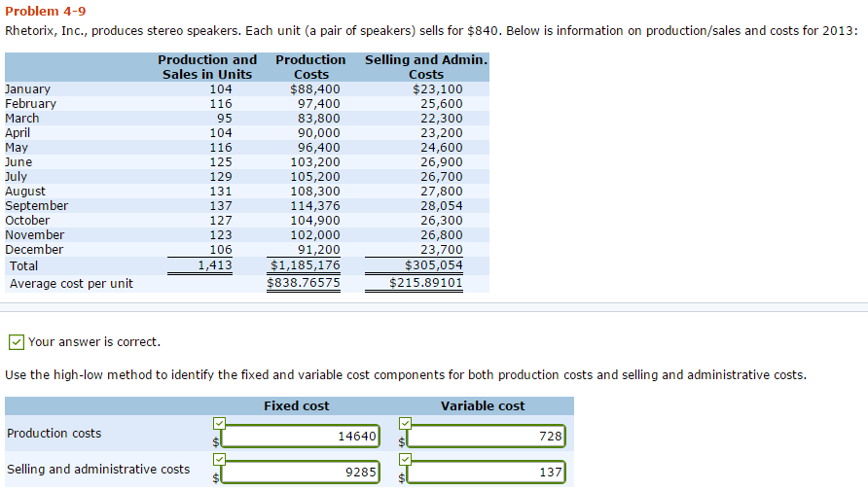Click the 'September' row label

coord(37,206)
